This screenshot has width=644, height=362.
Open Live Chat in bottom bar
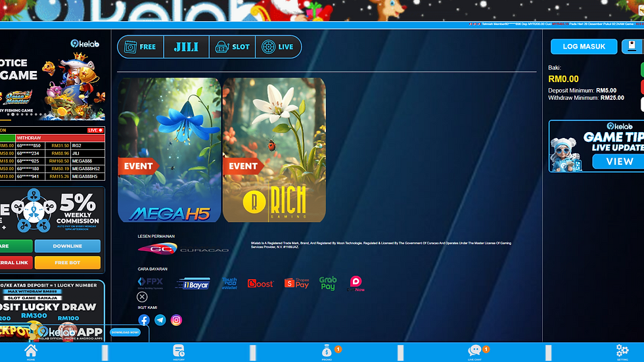pyautogui.click(x=474, y=352)
